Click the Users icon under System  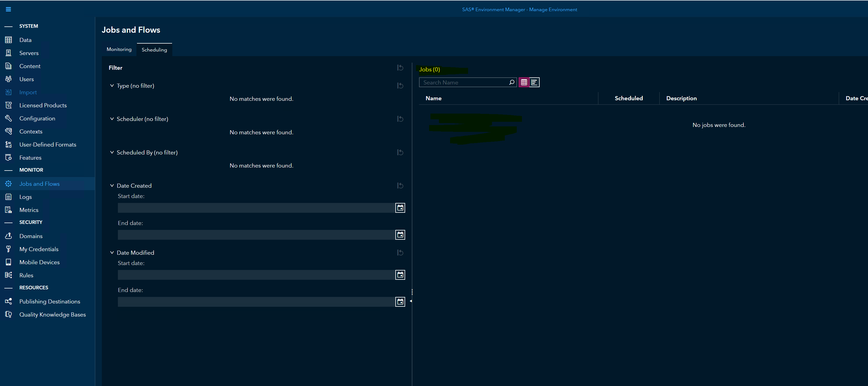8,79
